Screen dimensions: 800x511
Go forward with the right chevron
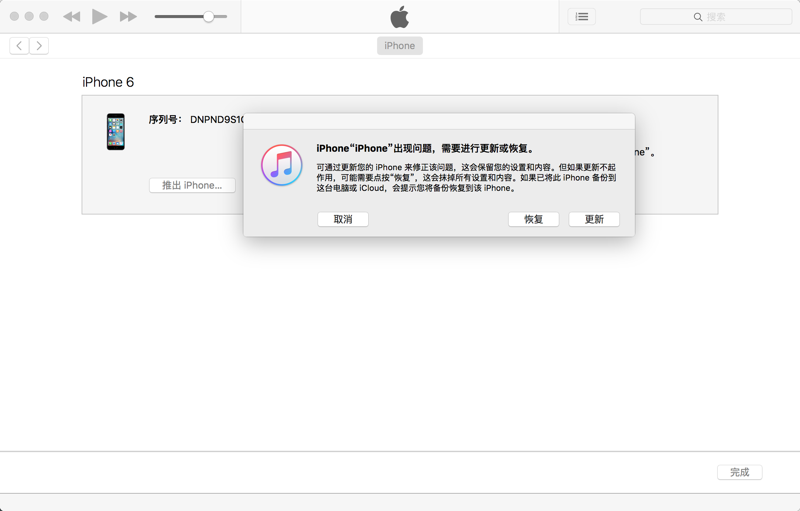pos(39,46)
